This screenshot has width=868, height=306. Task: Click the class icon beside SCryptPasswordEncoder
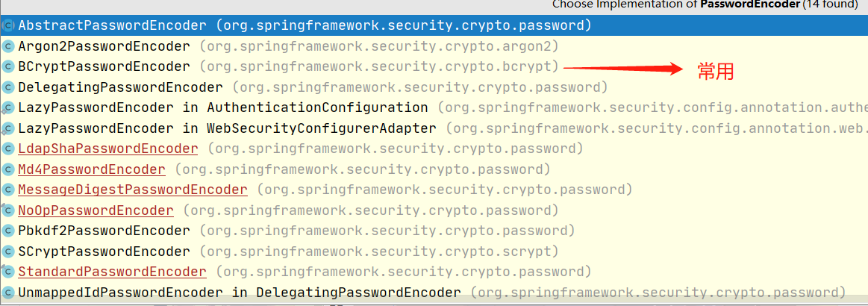(x=8, y=252)
